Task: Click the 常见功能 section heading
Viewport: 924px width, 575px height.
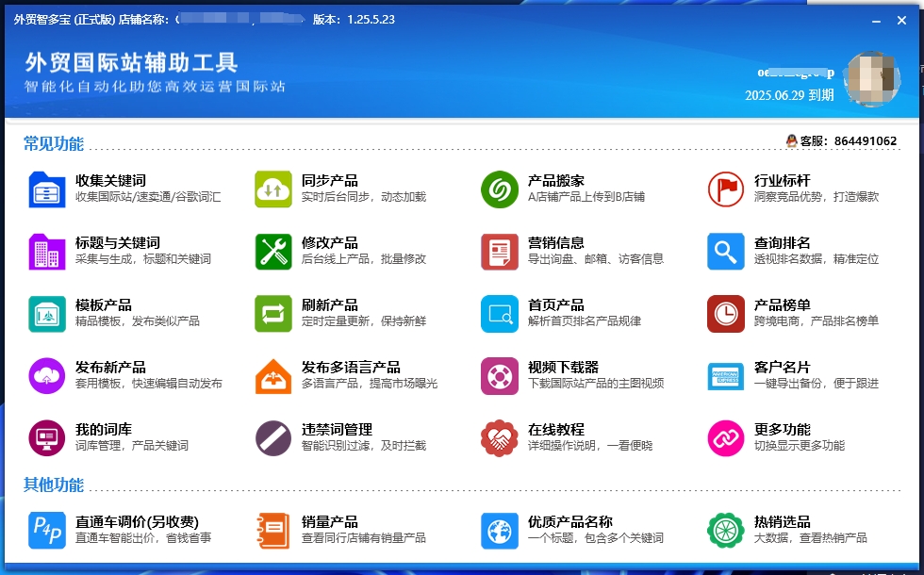Action: (54, 143)
